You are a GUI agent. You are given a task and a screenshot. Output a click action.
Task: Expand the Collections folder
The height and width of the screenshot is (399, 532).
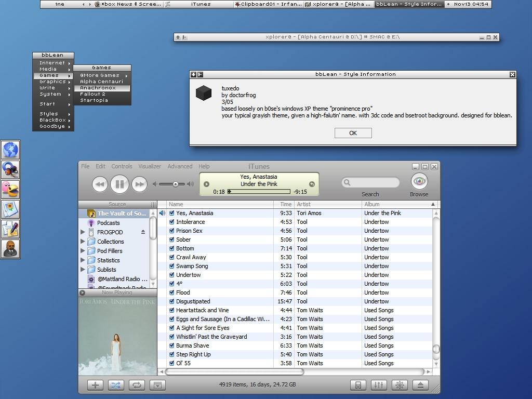[83, 241]
